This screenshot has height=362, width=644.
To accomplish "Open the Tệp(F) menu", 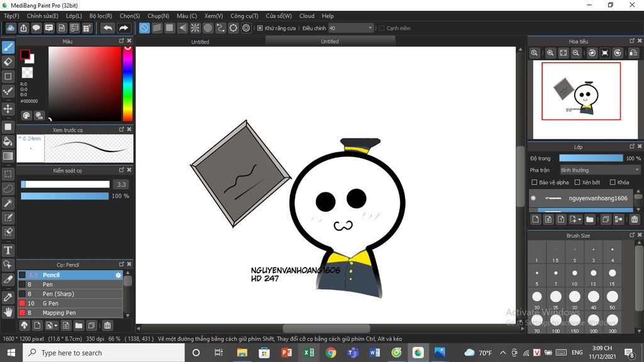I will click(x=11, y=16).
